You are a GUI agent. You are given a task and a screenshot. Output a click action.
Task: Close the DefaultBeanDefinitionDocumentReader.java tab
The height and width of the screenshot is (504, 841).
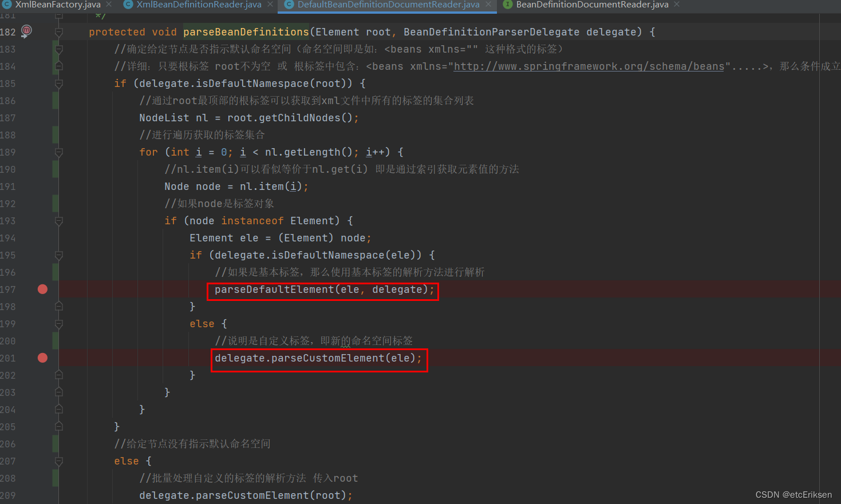coord(488,5)
